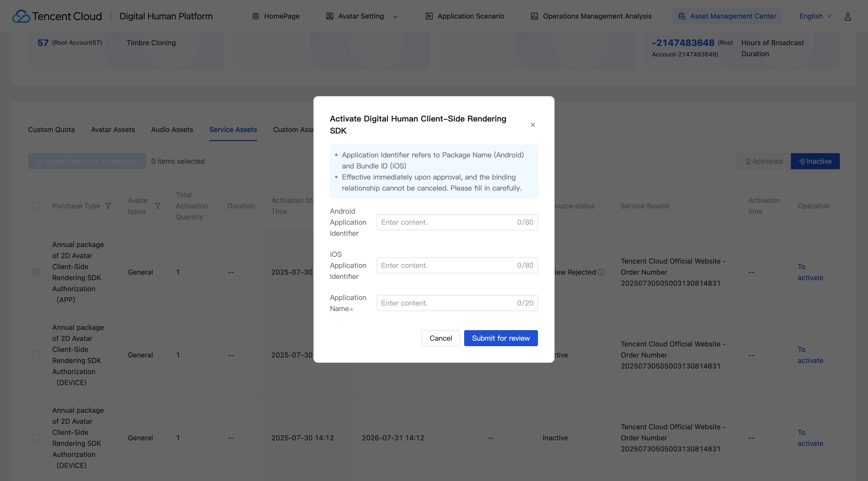Check the last DEVICE row checkbox
This screenshot has height=481, width=868.
36,438
